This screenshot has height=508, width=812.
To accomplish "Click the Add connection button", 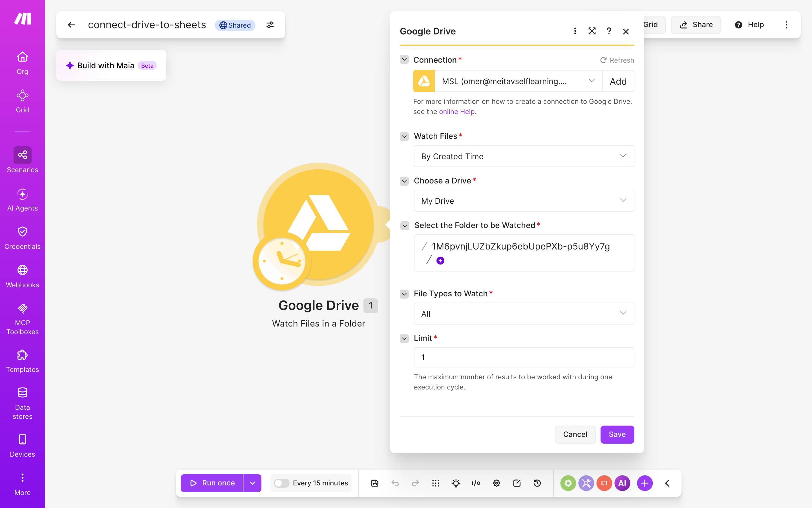I will pyautogui.click(x=618, y=81).
